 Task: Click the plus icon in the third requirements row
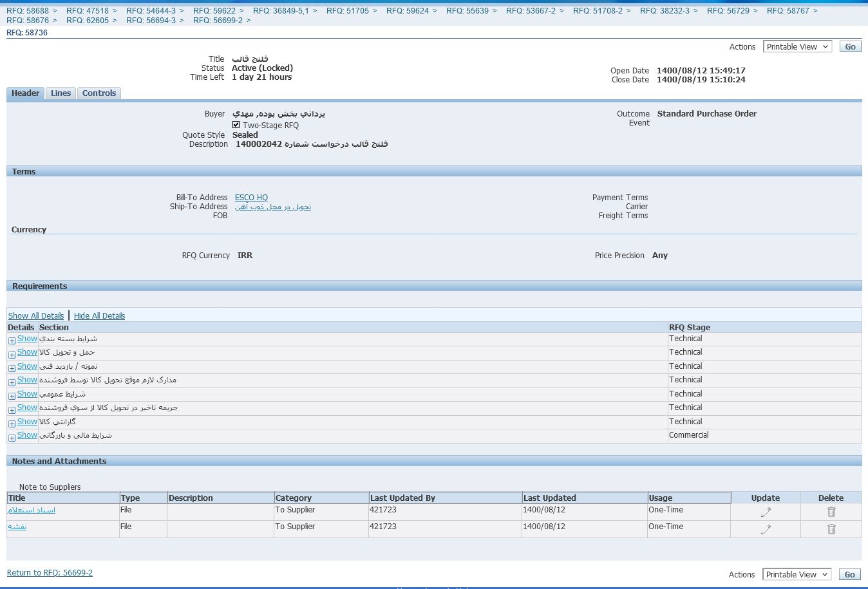12,368
